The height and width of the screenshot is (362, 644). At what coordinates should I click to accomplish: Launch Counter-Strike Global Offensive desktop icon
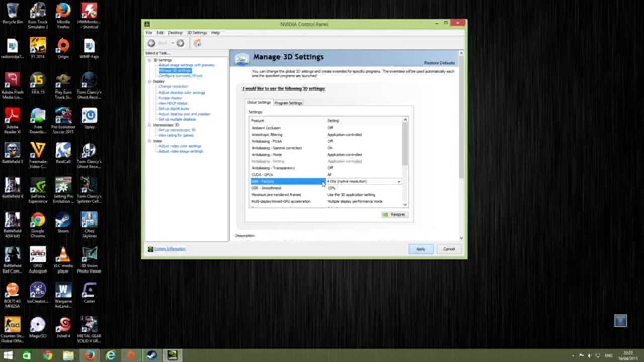(x=13, y=330)
